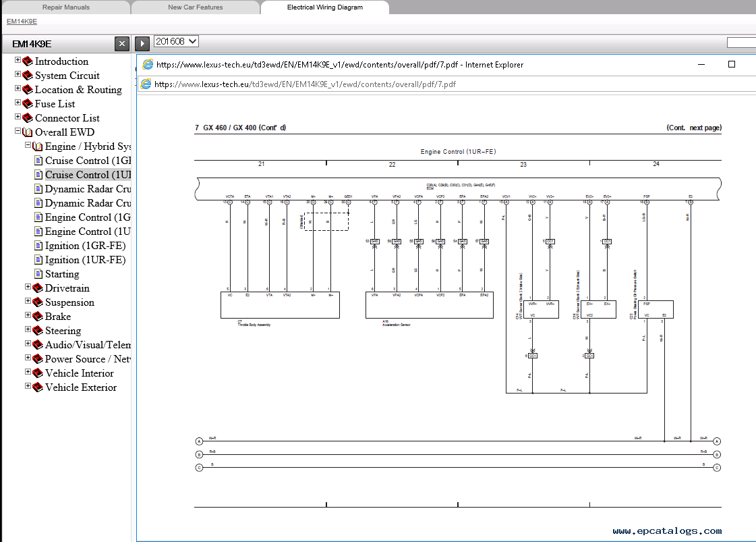Collapse the Overall EWD tree node
Image resolution: width=756 pixels, height=542 pixels.
pos(18,132)
